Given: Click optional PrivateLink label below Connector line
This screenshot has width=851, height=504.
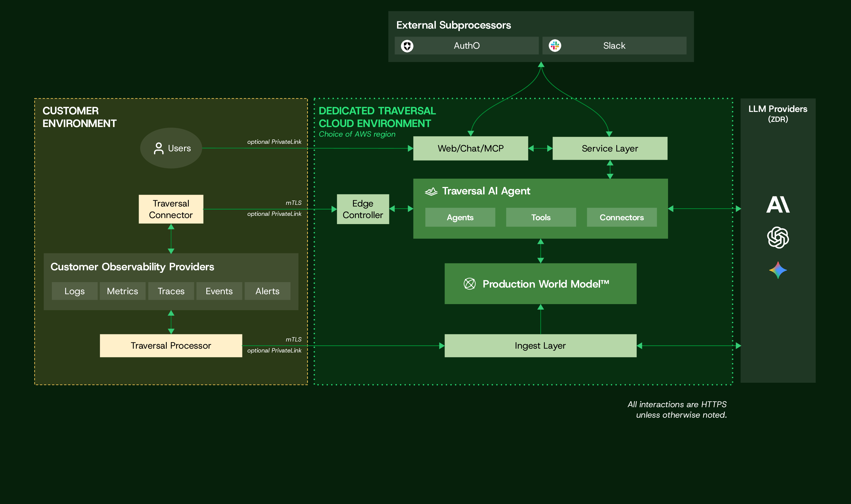Looking at the screenshot, I should coord(274,214).
